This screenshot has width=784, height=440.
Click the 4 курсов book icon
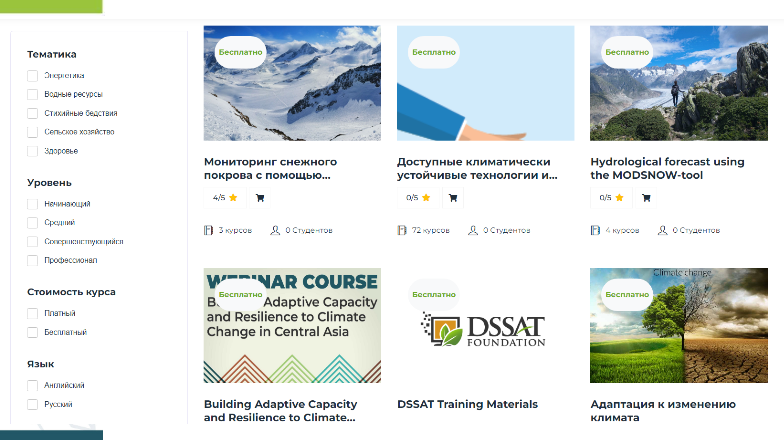pos(595,230)
